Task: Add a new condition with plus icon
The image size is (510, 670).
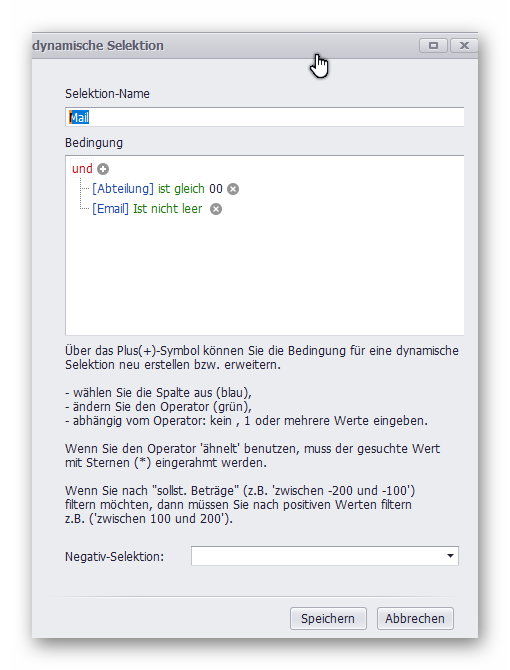Action: 103,169
